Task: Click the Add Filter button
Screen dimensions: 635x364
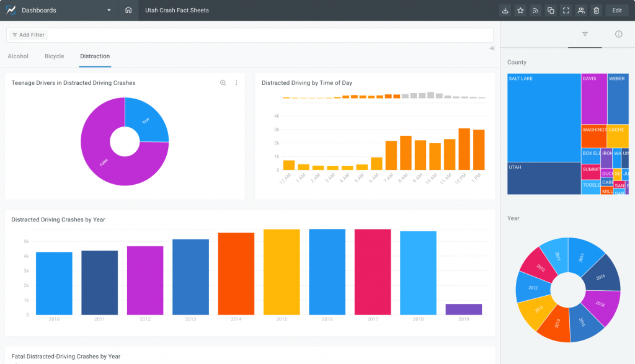Action: (x=29, y=35)
